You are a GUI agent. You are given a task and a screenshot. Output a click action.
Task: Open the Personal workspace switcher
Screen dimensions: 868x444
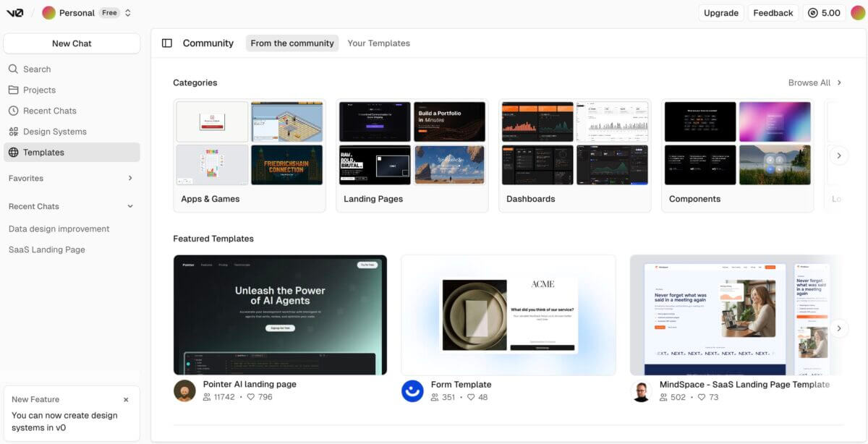[87, 13]
